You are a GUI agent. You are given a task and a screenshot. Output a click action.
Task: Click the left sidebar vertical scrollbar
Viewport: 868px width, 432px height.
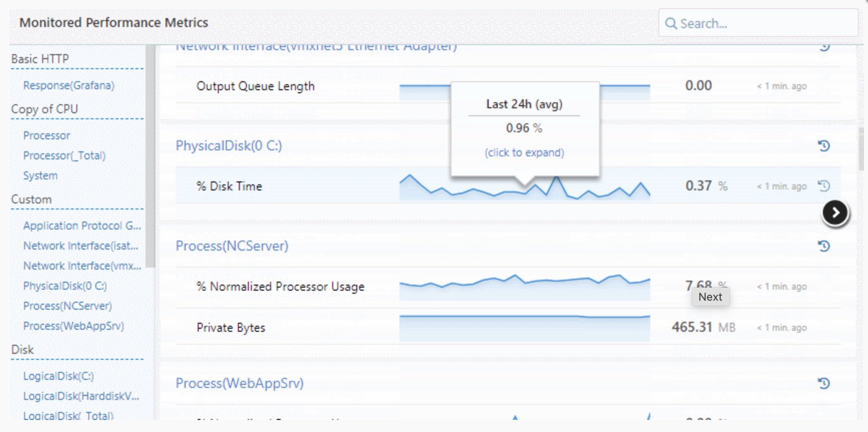point(150,155)
